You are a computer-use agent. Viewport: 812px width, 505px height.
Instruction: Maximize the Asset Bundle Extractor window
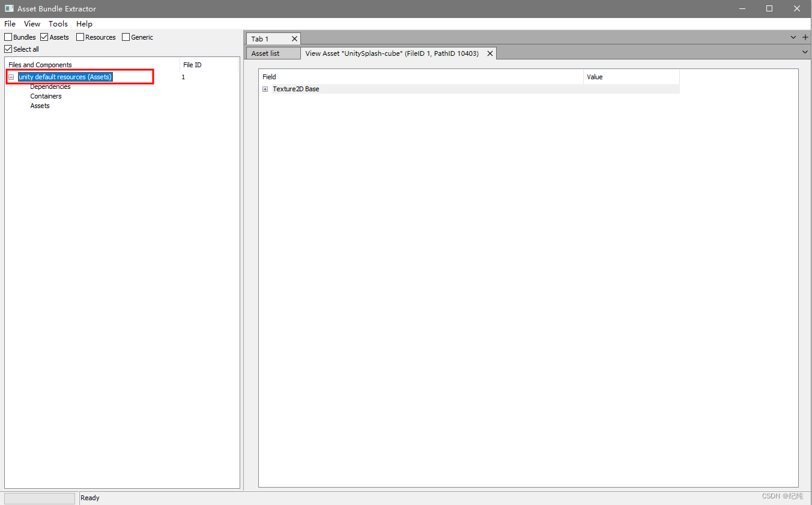click(769, 8)
